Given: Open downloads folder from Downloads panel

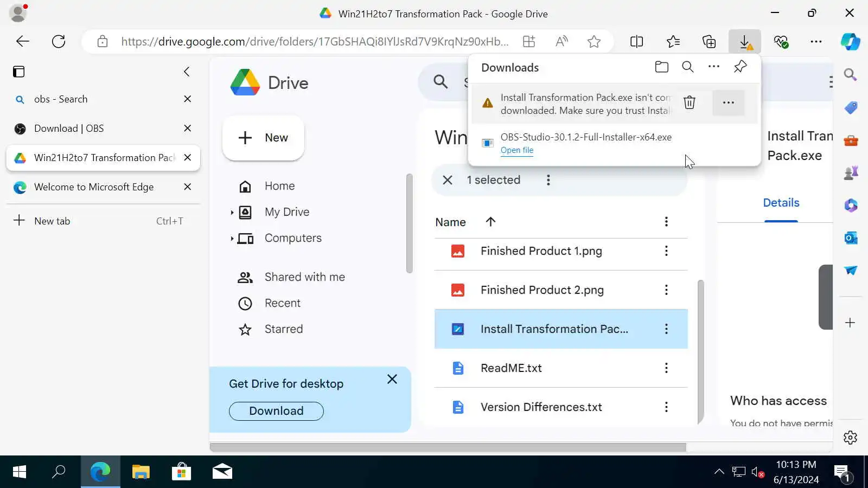Looking at the screenshot, I should (661, 67).
